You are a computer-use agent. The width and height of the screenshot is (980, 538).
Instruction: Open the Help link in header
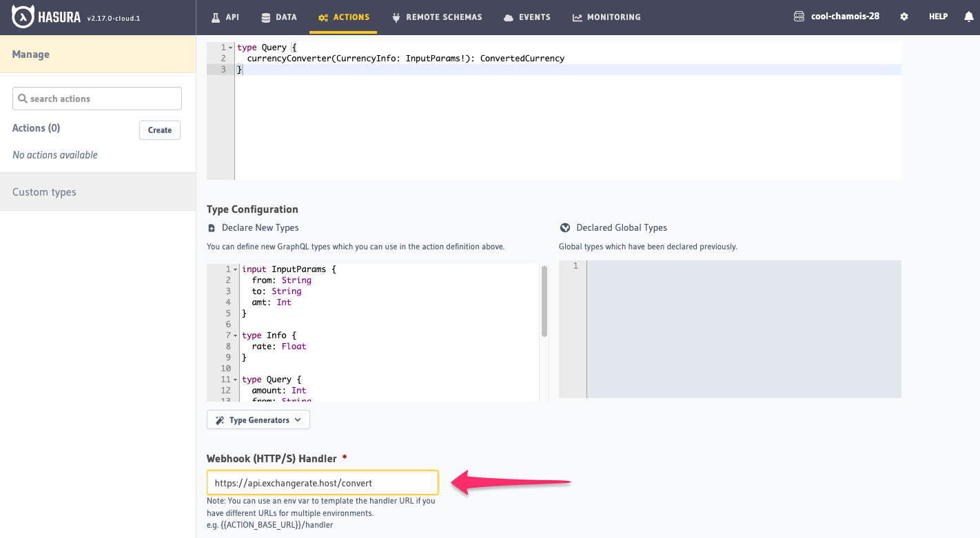tap(938, 17)
